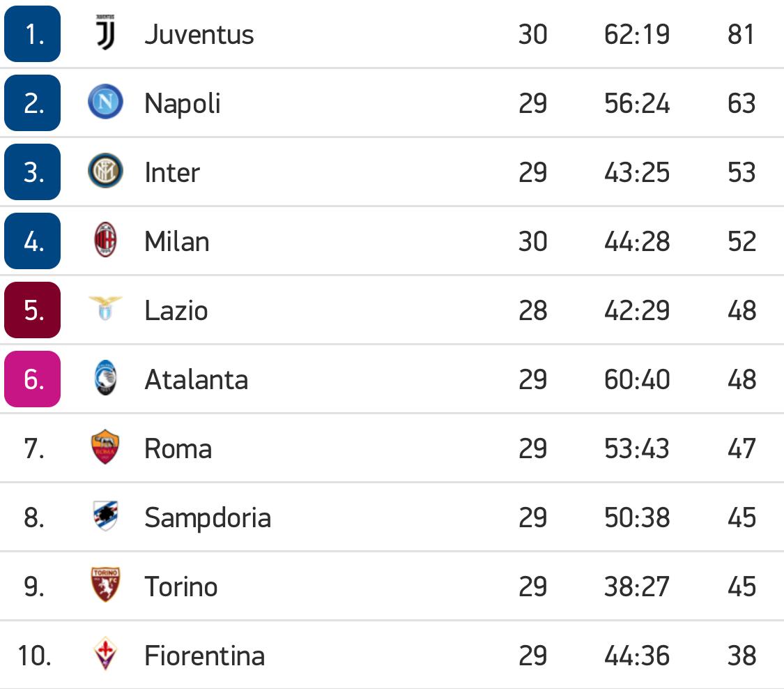Click the Atalanta club crest icon
784x689 pixels.
(106, 379)
